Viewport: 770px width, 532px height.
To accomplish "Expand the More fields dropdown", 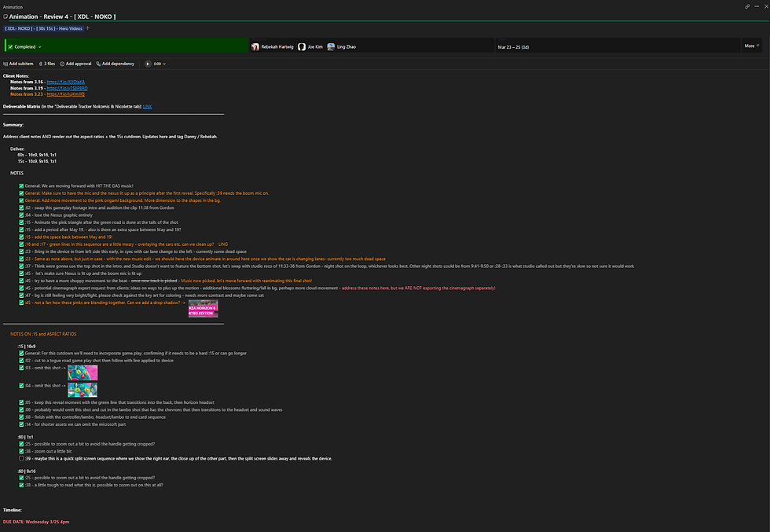I will 752,46.
